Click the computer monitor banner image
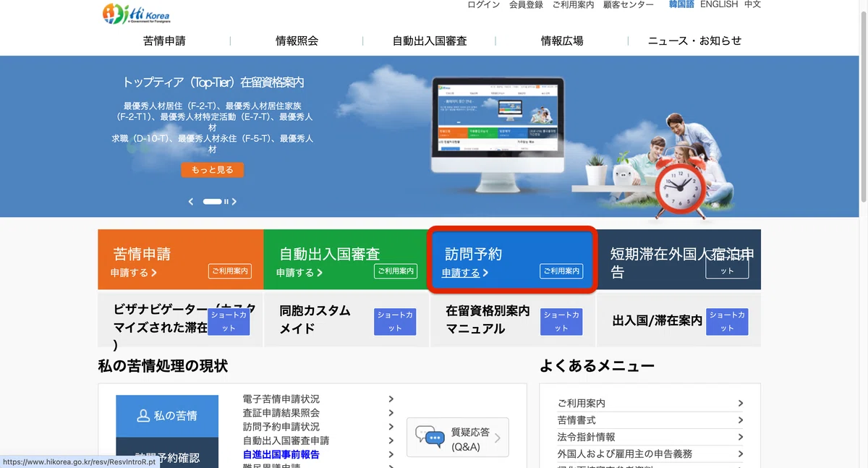 [496, 134]
